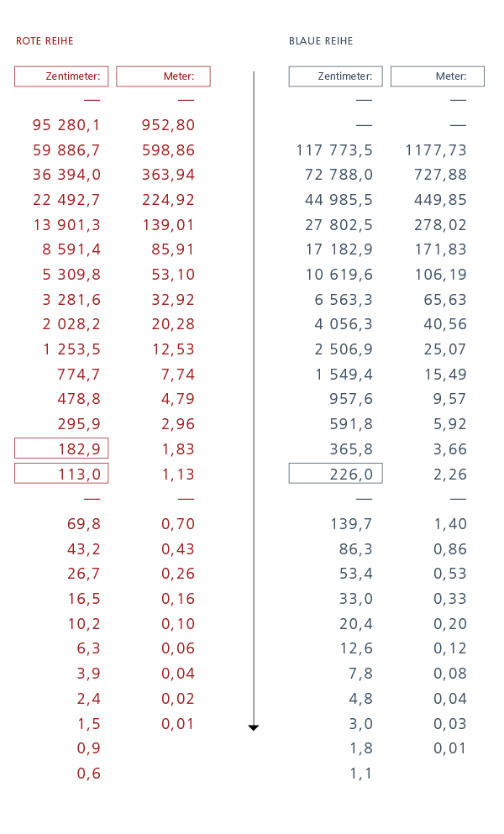The image size is (504, 834).
Task: Click the red Meter header box
Action: point(164,76)
